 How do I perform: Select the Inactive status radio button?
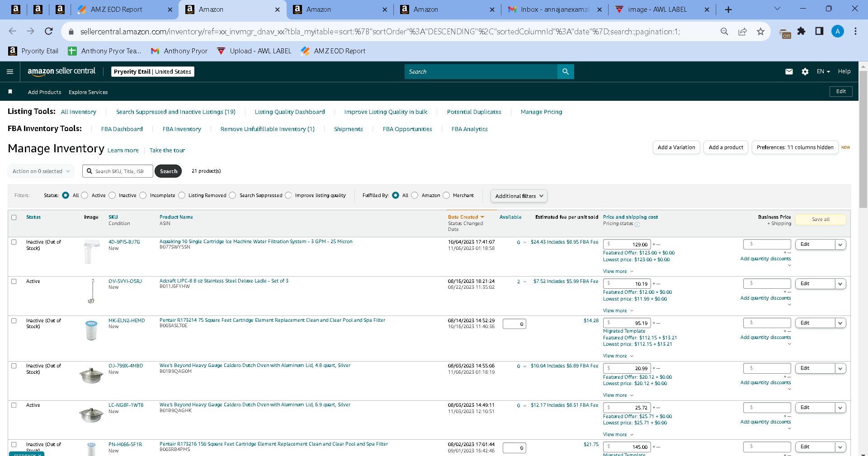pyautogui.click(x=112, y=195)
